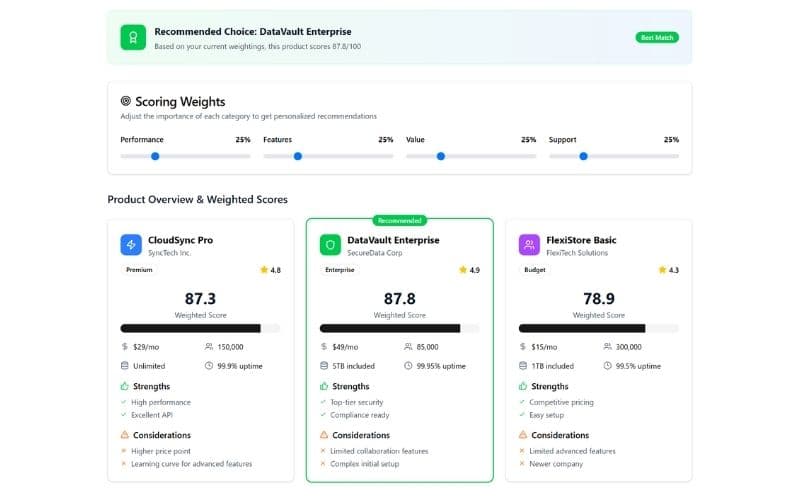The width and height of the screenshot is (800, 500).
Task: Click the green award icon in recommendation banner
Action: [x=132, y=37]
